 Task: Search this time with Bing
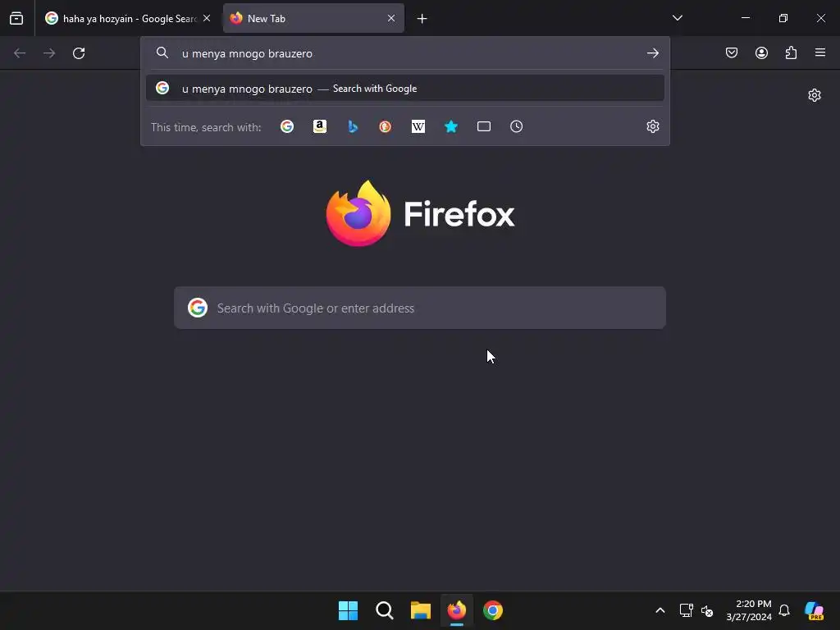pos(353,126)
